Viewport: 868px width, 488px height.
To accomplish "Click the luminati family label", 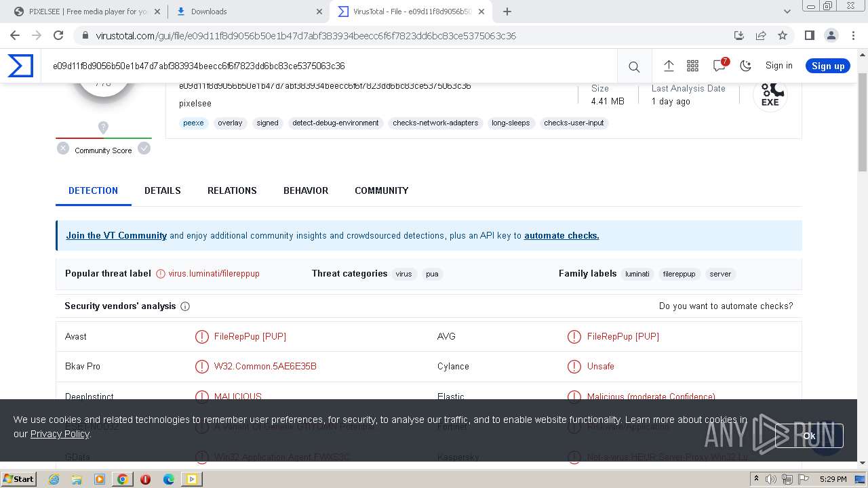I will point(637,274).
